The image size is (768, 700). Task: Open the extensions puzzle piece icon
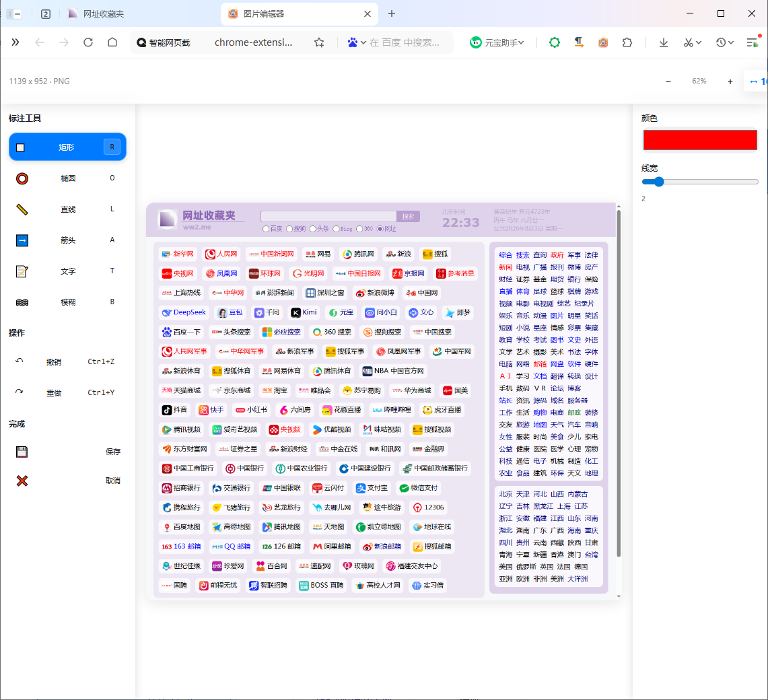(627, 42)
